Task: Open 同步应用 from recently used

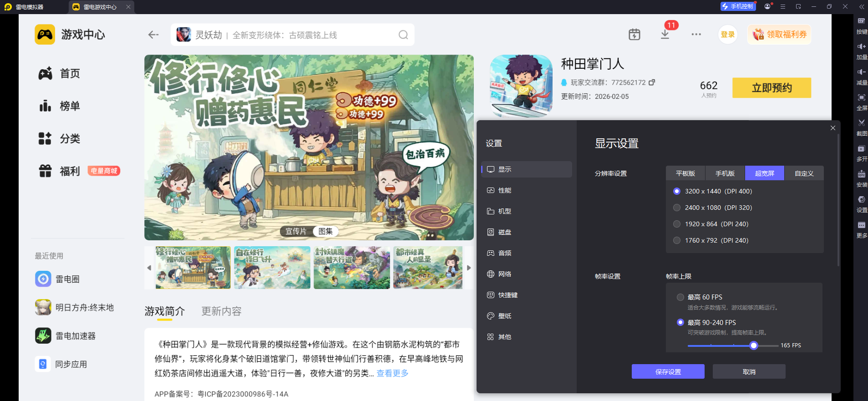Action: [61, 364]
